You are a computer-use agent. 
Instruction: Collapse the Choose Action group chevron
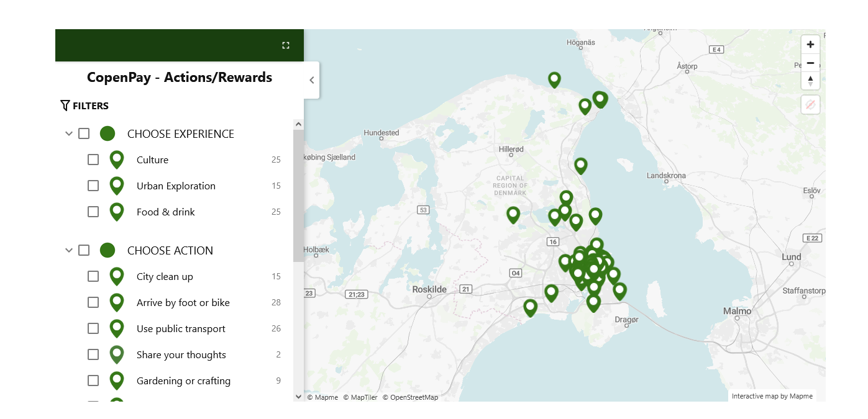click(69, 250)
